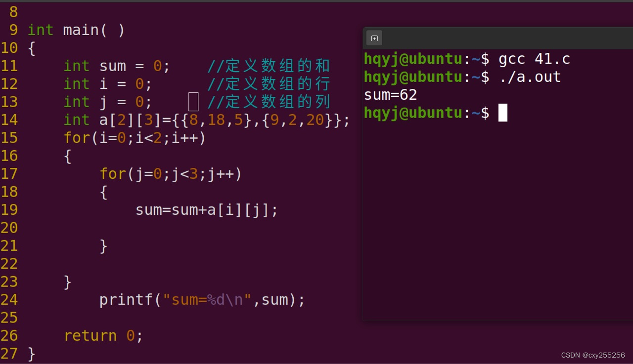Click the closing brace on line 23
Image resolution: width=633 pixels, height=364 pixels.
click(x=68, y=282)
